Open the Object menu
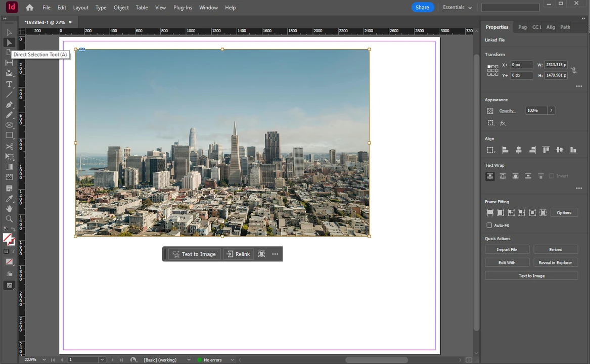The width and height of the screenshot is (590, 364). pyautogui.click(x=121, y=8)
